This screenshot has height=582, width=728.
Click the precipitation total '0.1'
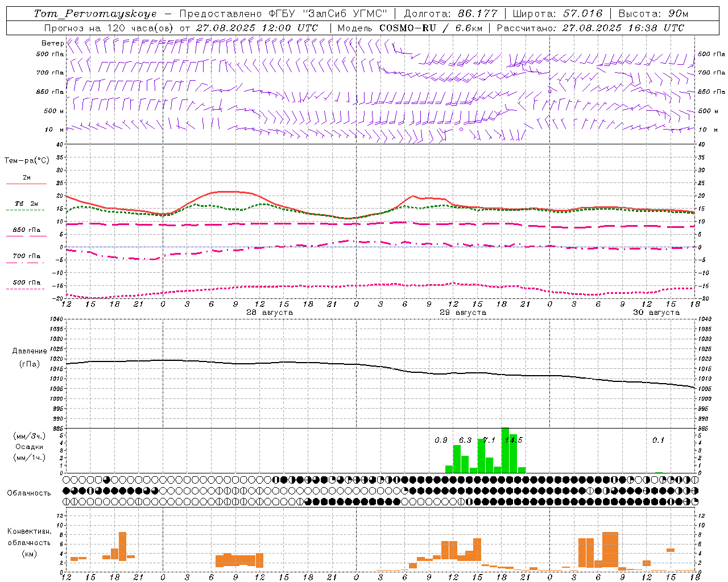(x=658, y=440)
